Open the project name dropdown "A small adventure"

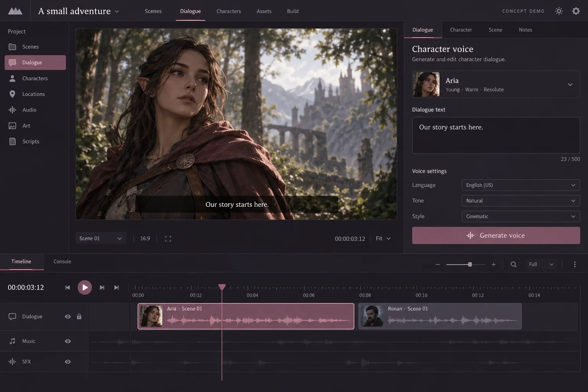click(x=79, y=11)
